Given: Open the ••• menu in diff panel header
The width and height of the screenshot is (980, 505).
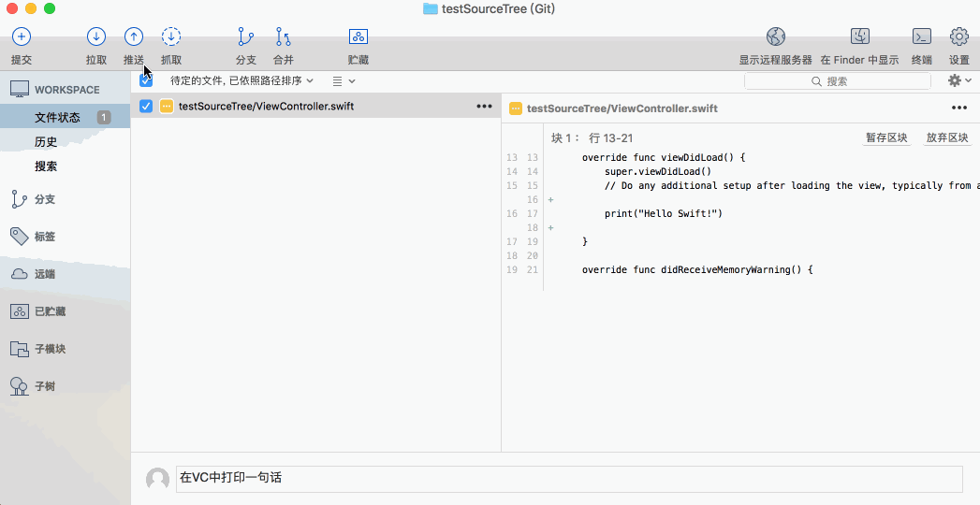Looking at the screenshot, I should (x=959, y=108).
